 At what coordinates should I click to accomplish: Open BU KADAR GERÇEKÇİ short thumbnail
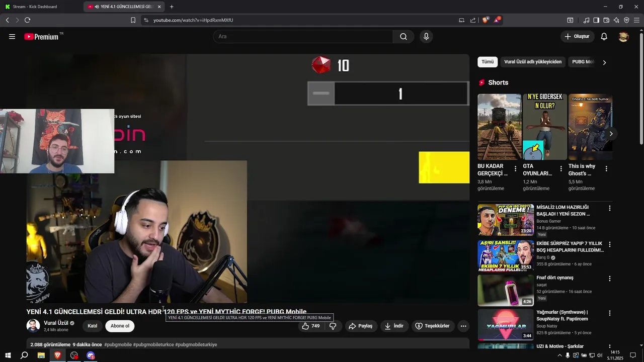coord(500,127)
